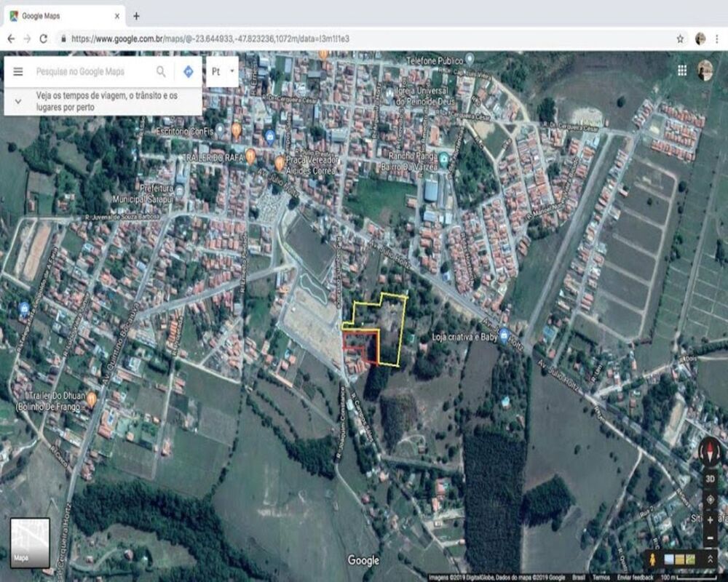Open the Termos link
The height and width of the screenshot is (582, 728).
click(x=601, y=576)
